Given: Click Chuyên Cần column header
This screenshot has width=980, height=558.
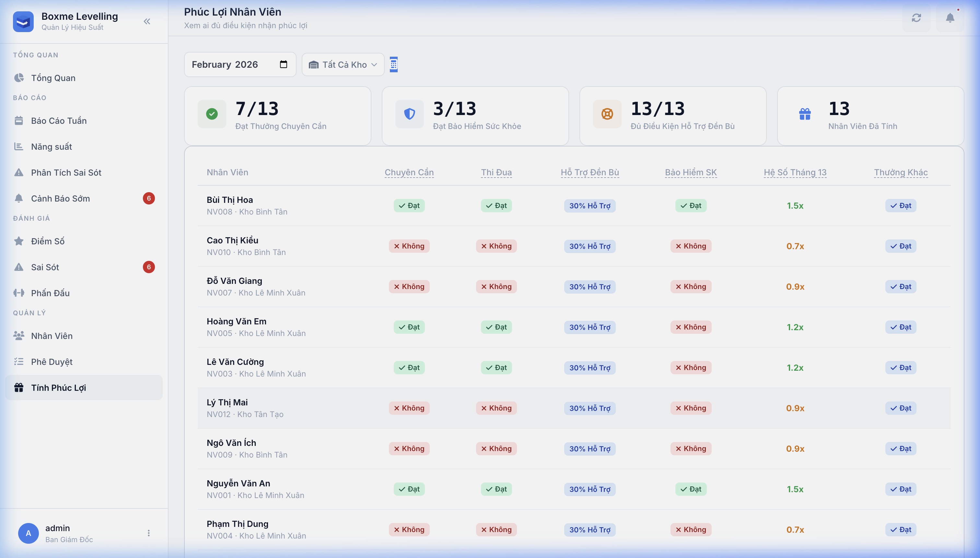Looking at the screenshot, I should pos(409,172).
